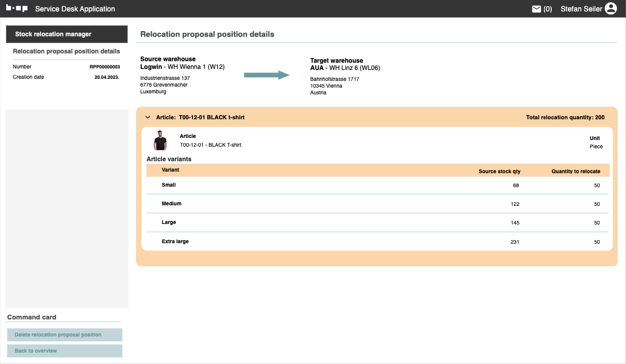Click the proposal number RPP00000003
This screenshot has width=626, height=364.
click(104, 67)
